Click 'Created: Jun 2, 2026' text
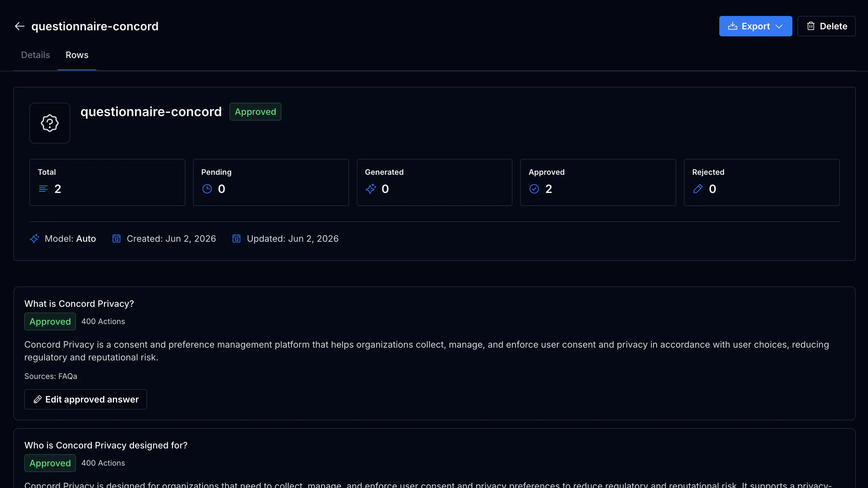This screenshot has height=488, width=868. point(171,239)
